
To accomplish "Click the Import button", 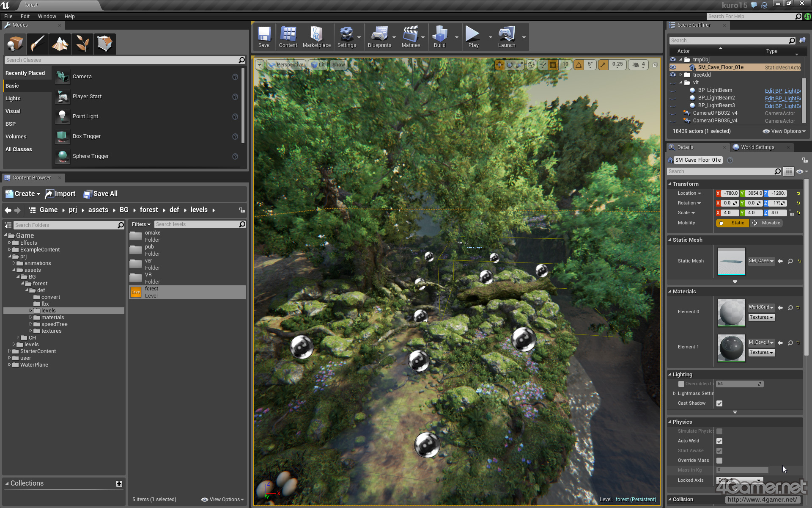I will pos(60,194).
